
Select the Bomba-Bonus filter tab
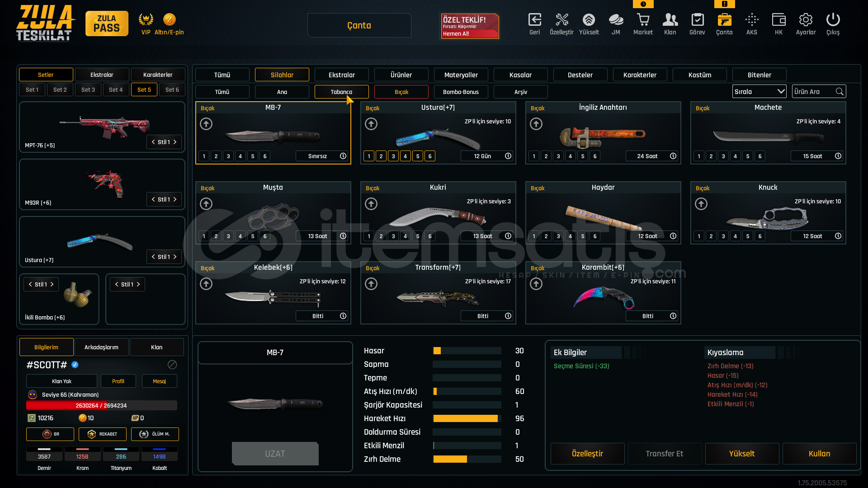[461, 92]
